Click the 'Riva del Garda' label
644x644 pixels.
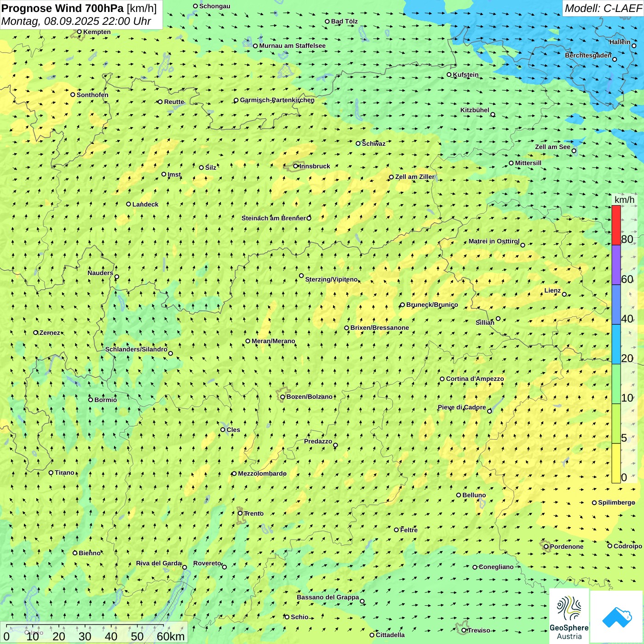coord(159,563)
